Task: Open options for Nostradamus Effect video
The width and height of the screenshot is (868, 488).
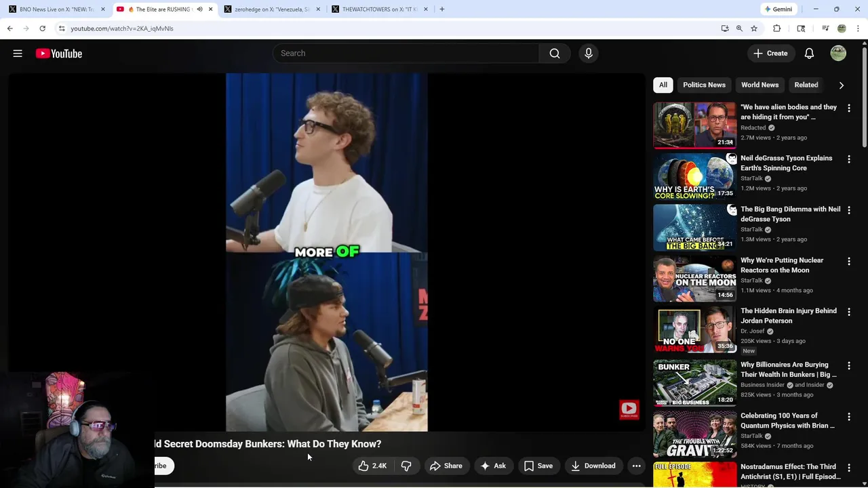Action: (848, 468)
